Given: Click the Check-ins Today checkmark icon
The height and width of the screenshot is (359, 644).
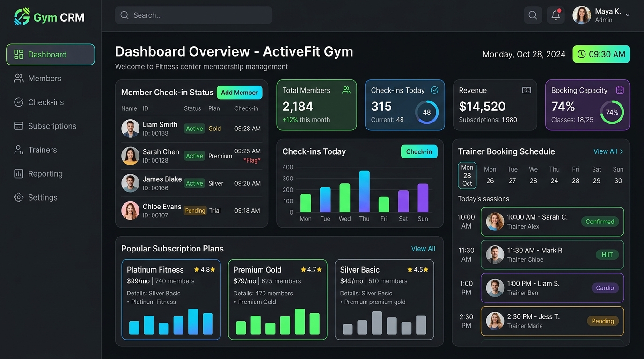Looking at the screenshot, I should coord(434,90).
